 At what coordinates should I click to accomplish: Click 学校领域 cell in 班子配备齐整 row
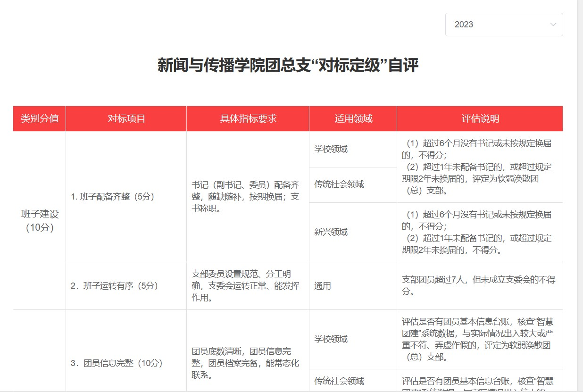click(x=331, y=149)
